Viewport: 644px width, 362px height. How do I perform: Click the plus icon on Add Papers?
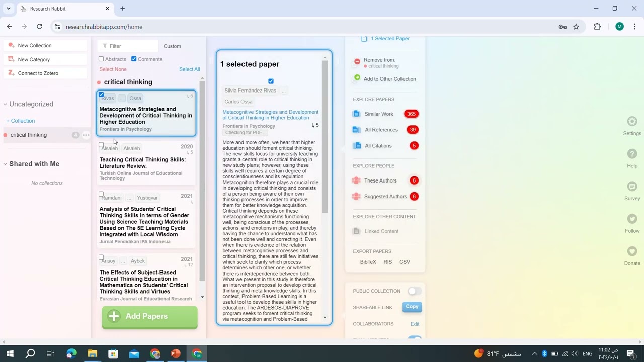(114, 316)
